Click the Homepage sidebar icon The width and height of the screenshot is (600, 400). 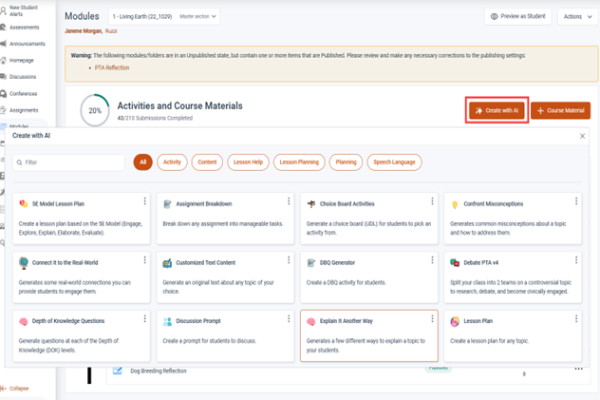(3, 60)
